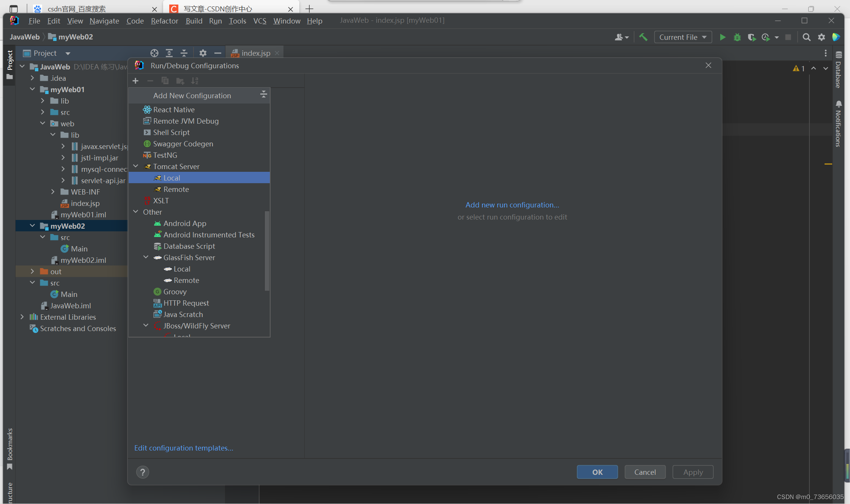Click the add new configuration plus icon

coord(135,81)
